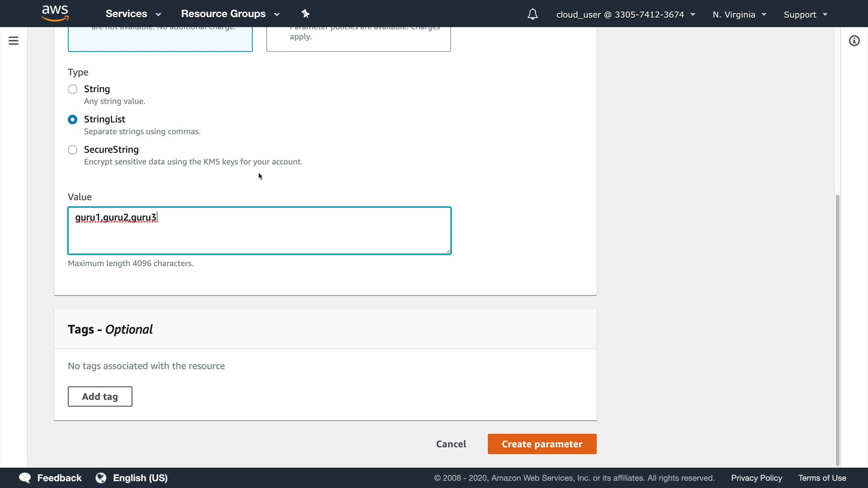Click the Create parameter button
The image size is (868, 488).
[x=542, y=444]
